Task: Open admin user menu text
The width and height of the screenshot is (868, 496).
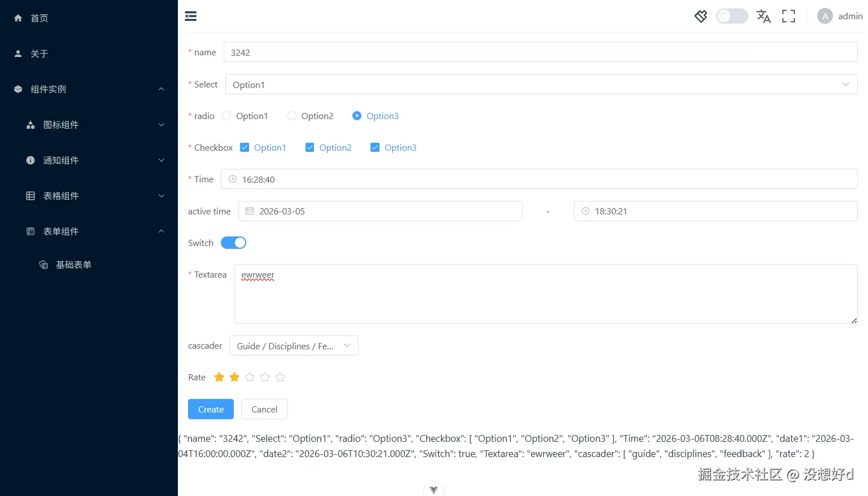Action: [850, 16]
